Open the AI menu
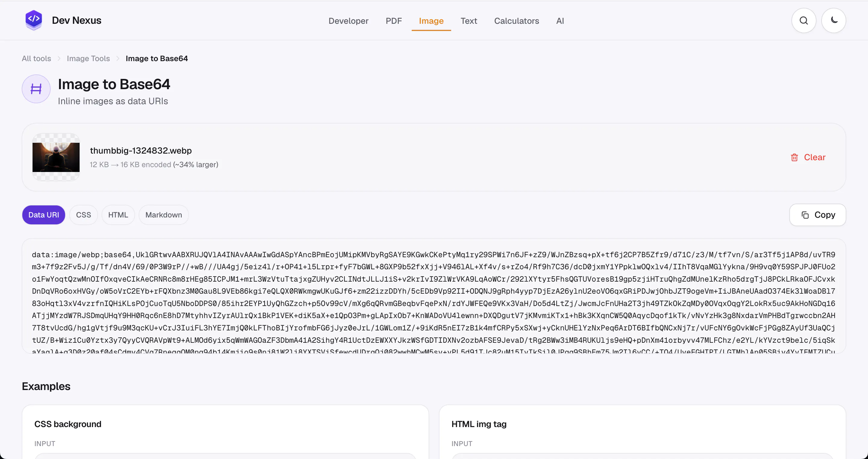868x459 pixels. pos(560,21)
